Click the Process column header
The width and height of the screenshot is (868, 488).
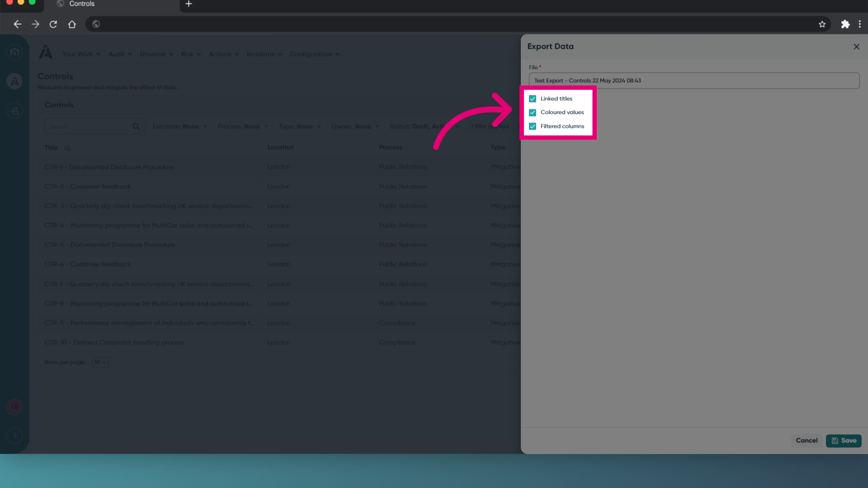[x=390, y=147]
